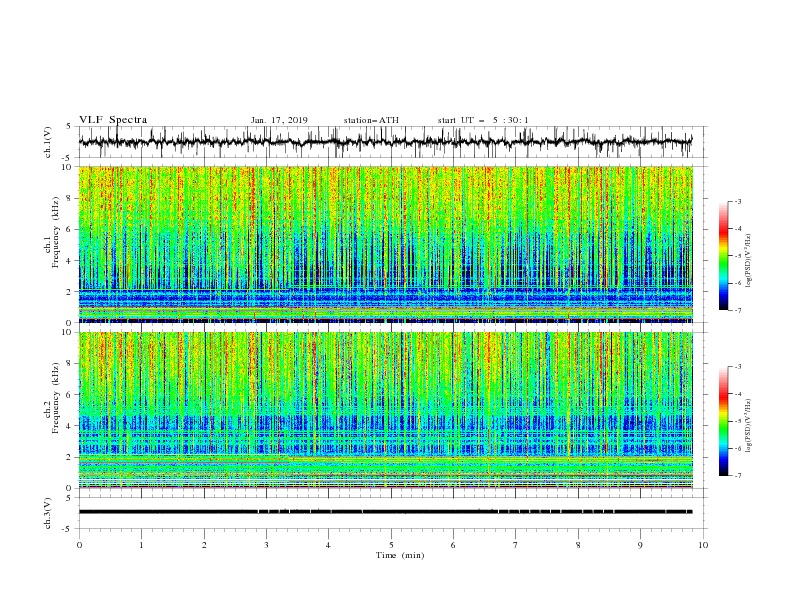Click time axis tick label '4'
792x612 pixels.
tap(328, 545)
